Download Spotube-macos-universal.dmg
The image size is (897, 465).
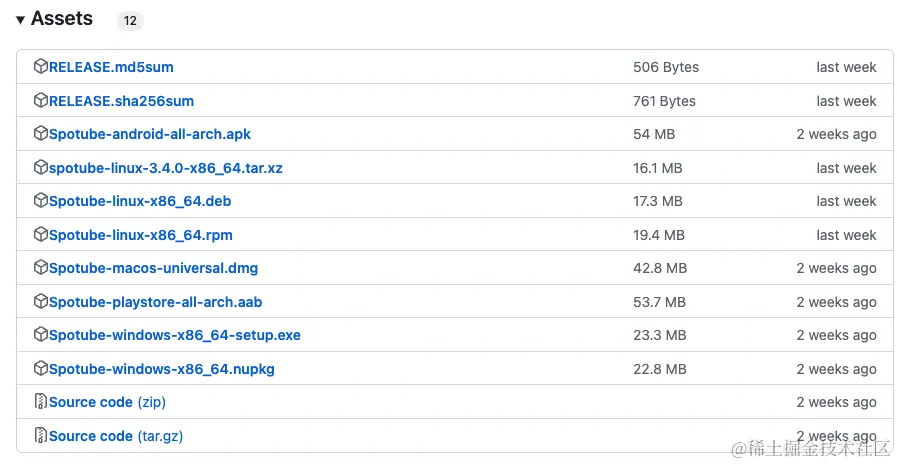point(153,268)
